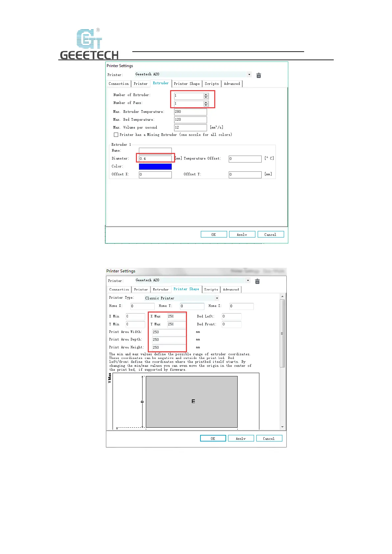The width and height of the screenshot is (392, 554).
Task: Click the vertical scrollbar thumb in Printer Shape
Action: [282, 333]
